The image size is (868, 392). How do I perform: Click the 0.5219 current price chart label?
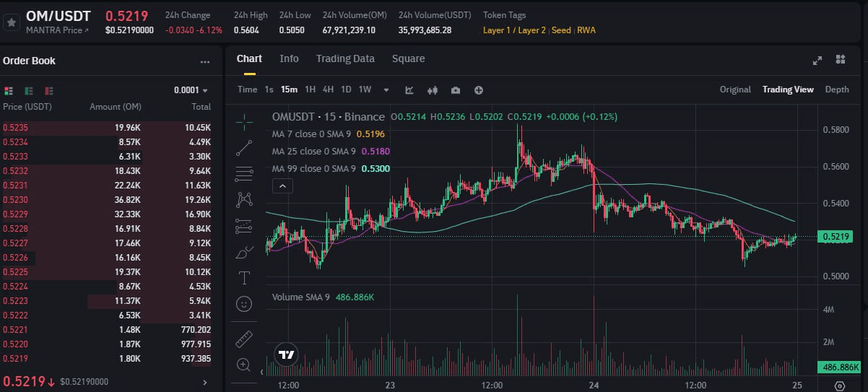[836, 236]
